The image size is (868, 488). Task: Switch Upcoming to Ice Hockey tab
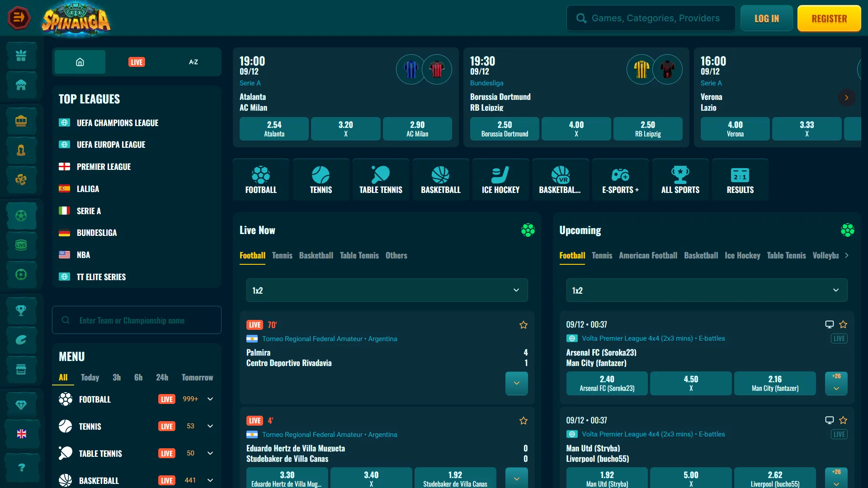click(x=742, y=255)
